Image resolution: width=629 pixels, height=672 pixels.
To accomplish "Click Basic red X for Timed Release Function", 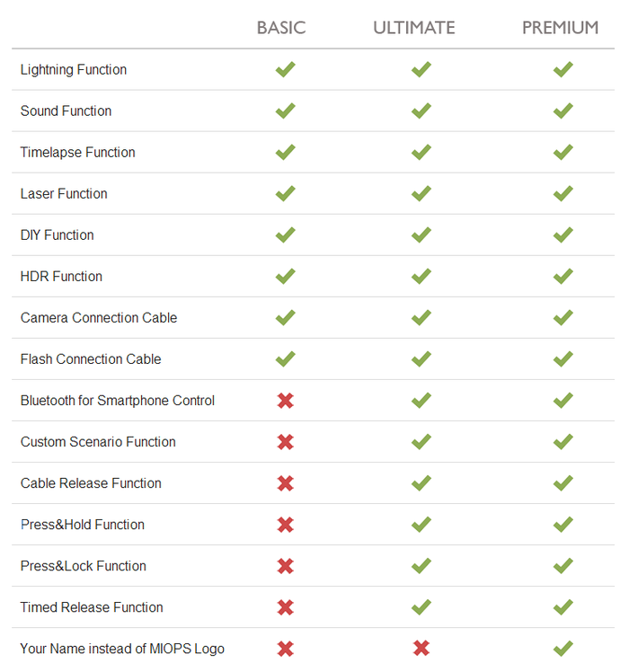I will pos(285,607).
